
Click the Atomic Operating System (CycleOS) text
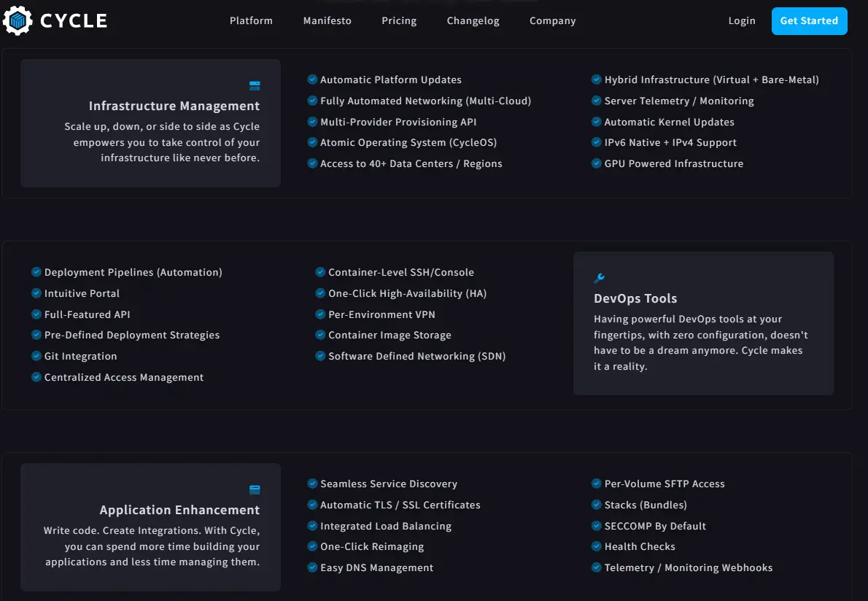[408, 142]
